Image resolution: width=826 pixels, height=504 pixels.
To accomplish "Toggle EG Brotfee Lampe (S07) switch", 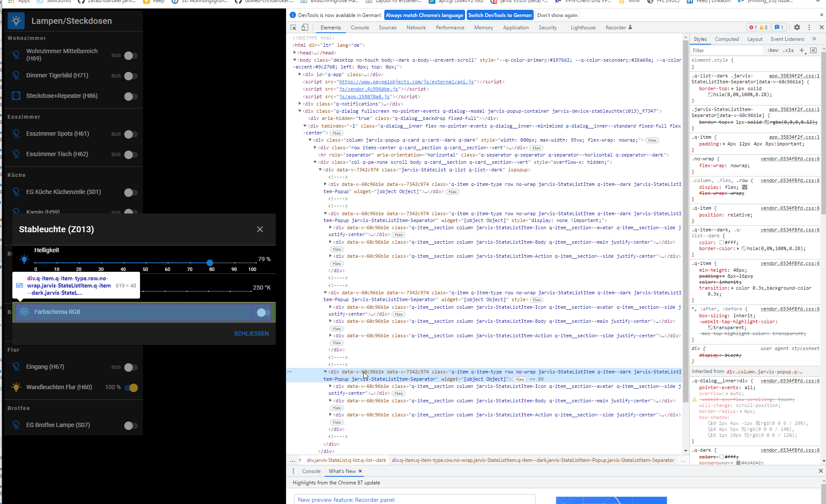I will coord(131,425).
